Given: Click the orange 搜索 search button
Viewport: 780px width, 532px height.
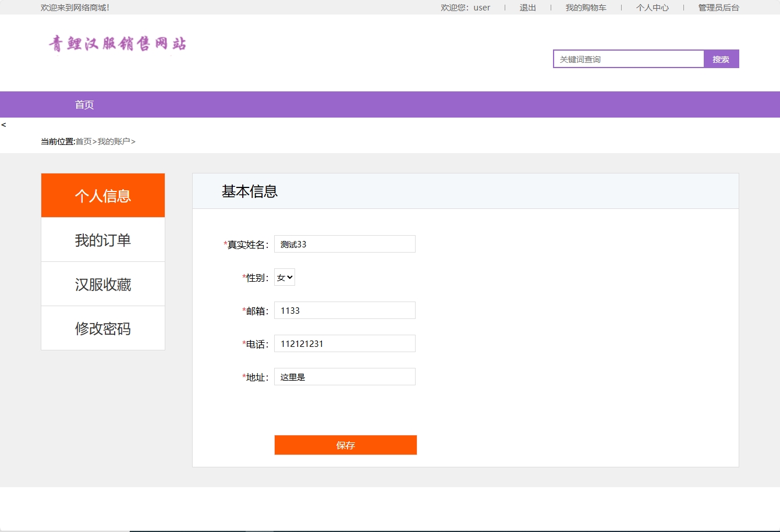Looking at the screenshot, I should pos(721,58).
